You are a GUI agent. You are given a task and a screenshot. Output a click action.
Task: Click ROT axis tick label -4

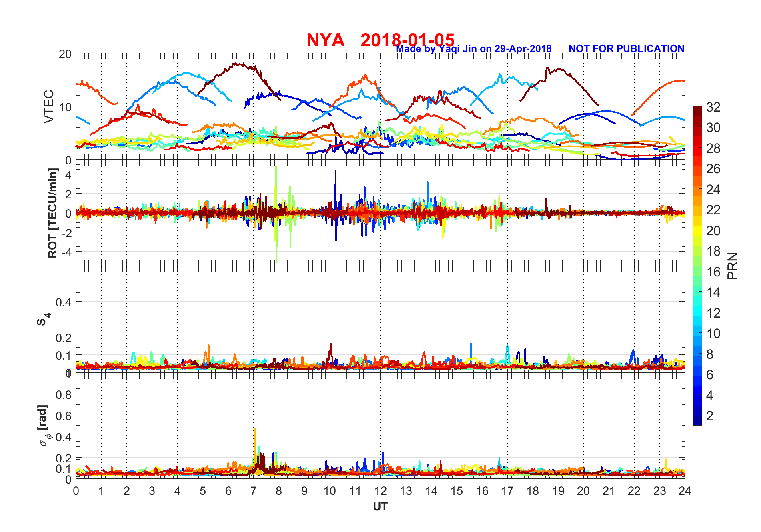[x=66, y=252]
